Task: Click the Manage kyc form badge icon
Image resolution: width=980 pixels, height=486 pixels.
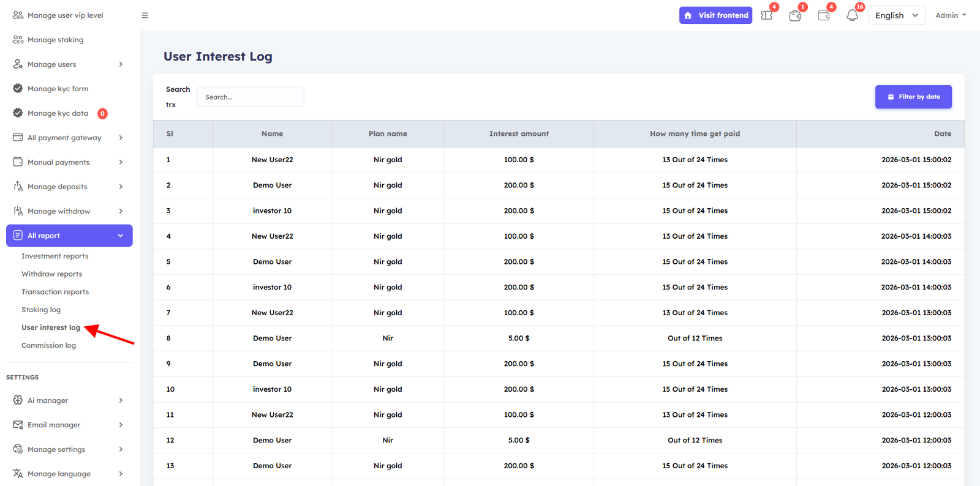Action: pyautogui.click(x=18, y=89)
